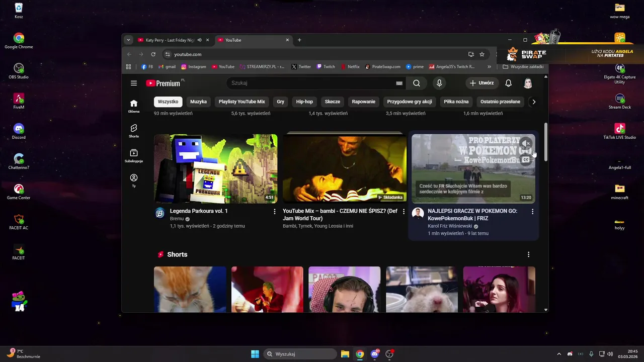The image size is (644, 362).
Task: Select the Wszystko filter chip
Action: [168, 102]
